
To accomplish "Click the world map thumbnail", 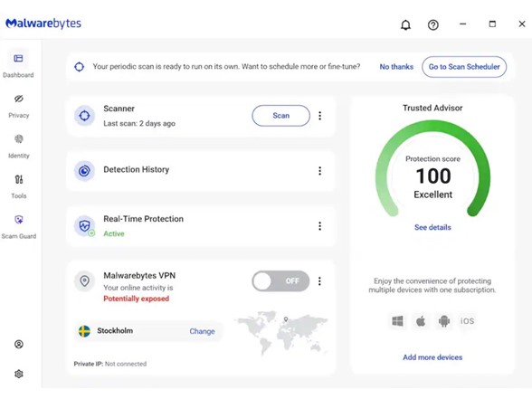I will point(281,333).
